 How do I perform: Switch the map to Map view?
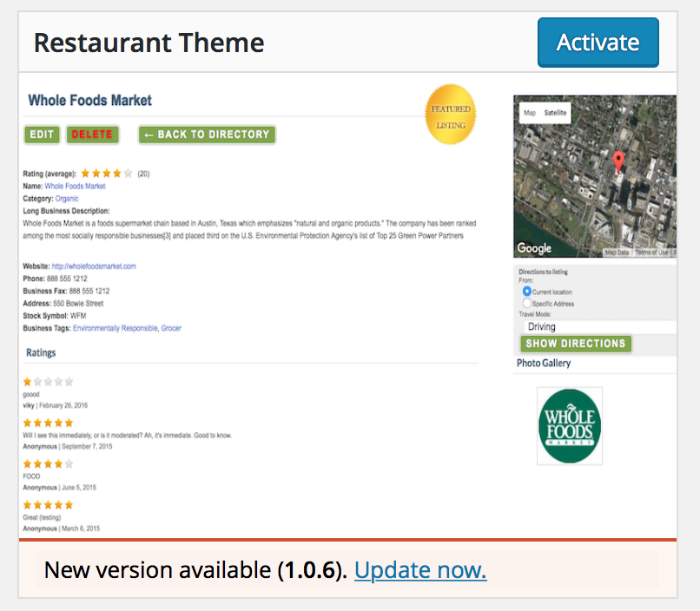530,113
